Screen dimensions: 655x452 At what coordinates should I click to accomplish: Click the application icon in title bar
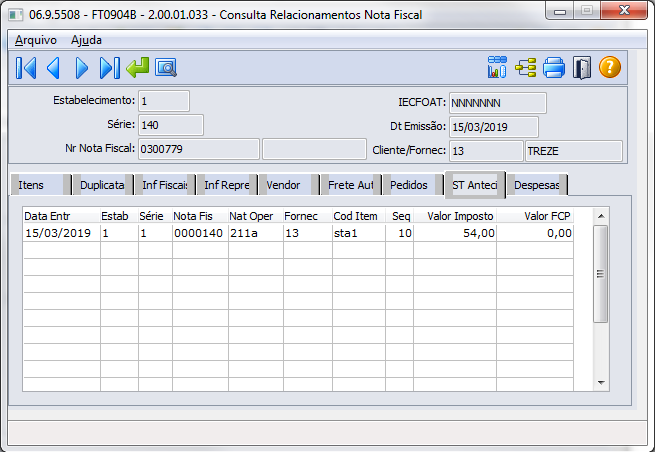point(16,15)
